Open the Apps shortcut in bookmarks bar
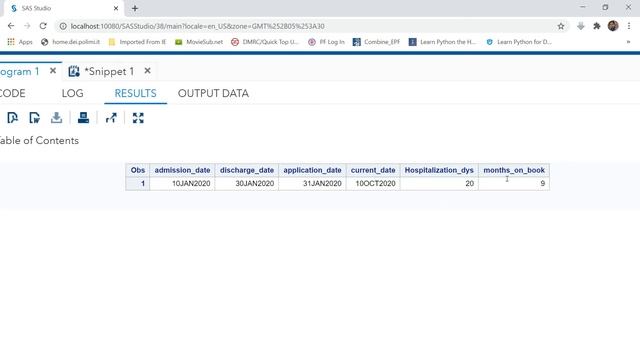The image size is (640, 360). click(x=20, y=42)
